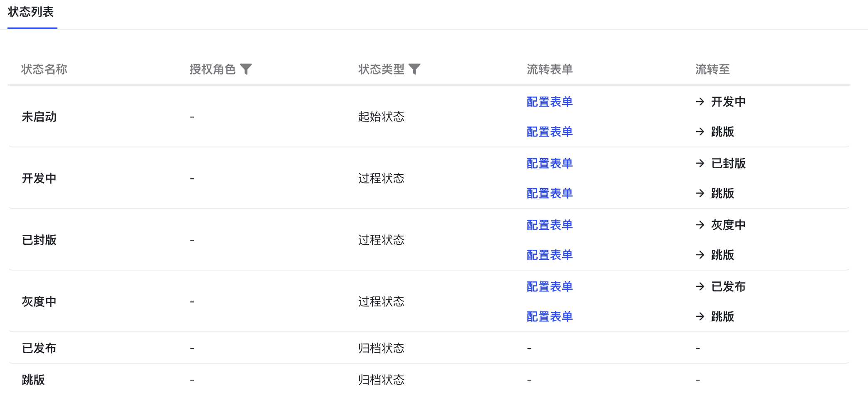Open 配置表单 for 未启动 to 跳版
This screenshot has height=393, width=868.
point(549,132)
